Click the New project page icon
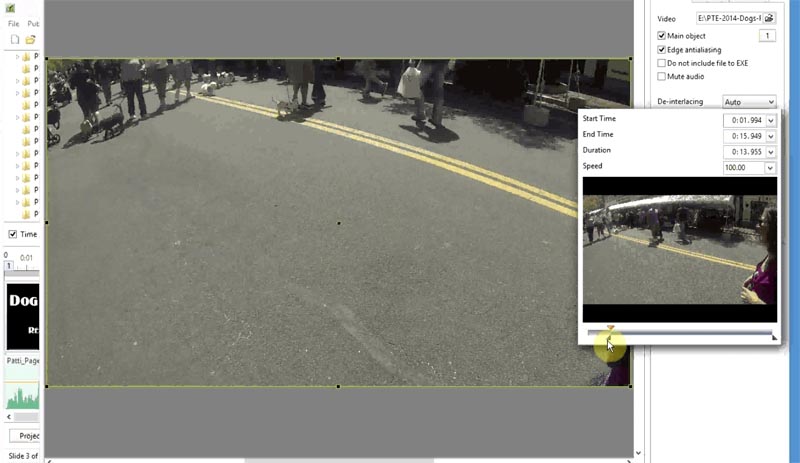The height and width of the screenshot is (463, 800). coord(14,39)
